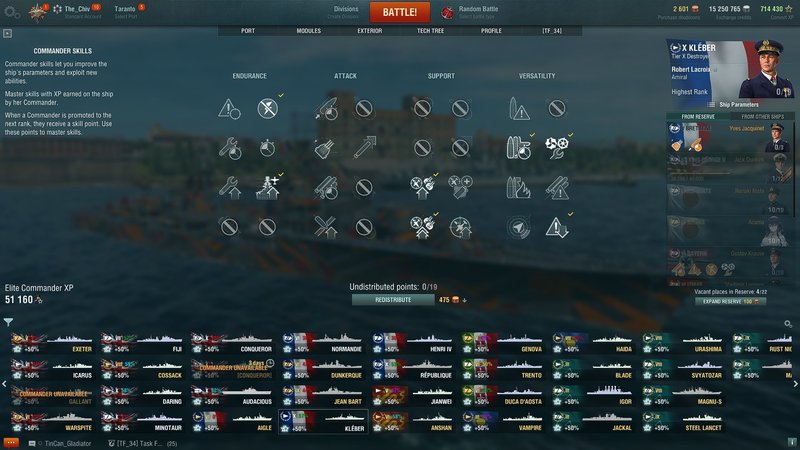Click the Redistribute button
Image resolution: width=800 pixels, height=450 pixels.
[x=393, y=300]
